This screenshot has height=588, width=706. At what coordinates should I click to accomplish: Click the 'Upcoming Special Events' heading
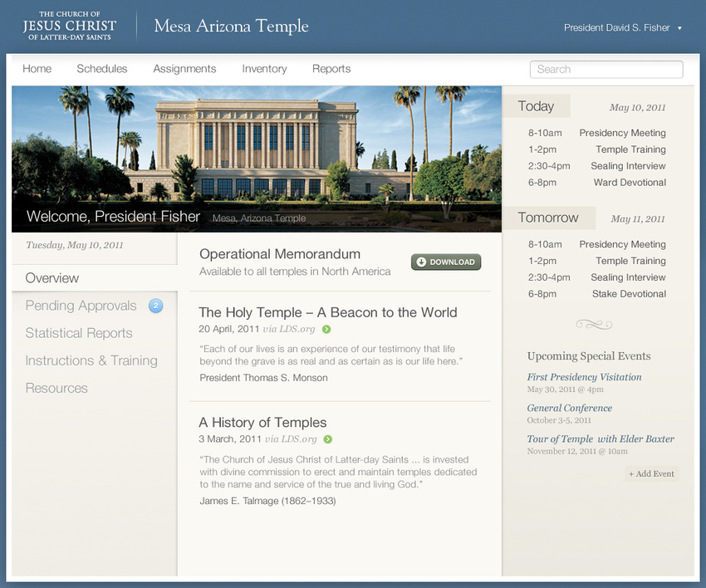(x=589, y=356)
